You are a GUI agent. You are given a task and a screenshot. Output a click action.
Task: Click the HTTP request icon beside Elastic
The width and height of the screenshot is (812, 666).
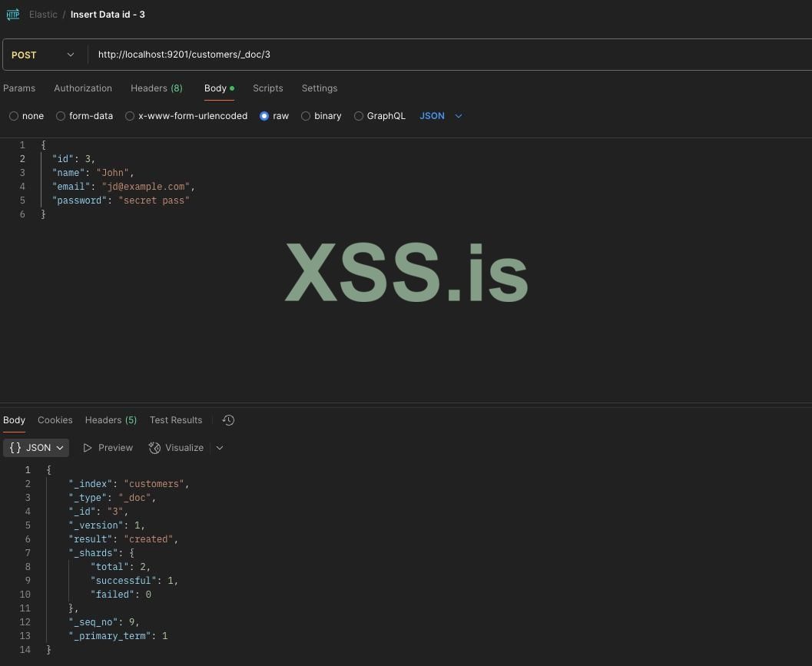point(13,15)
